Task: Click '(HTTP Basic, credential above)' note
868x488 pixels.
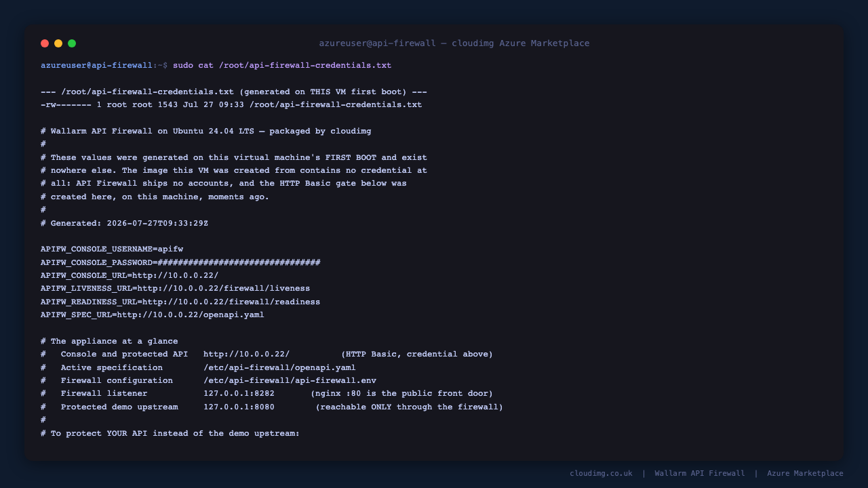Action: pos(417,354)
